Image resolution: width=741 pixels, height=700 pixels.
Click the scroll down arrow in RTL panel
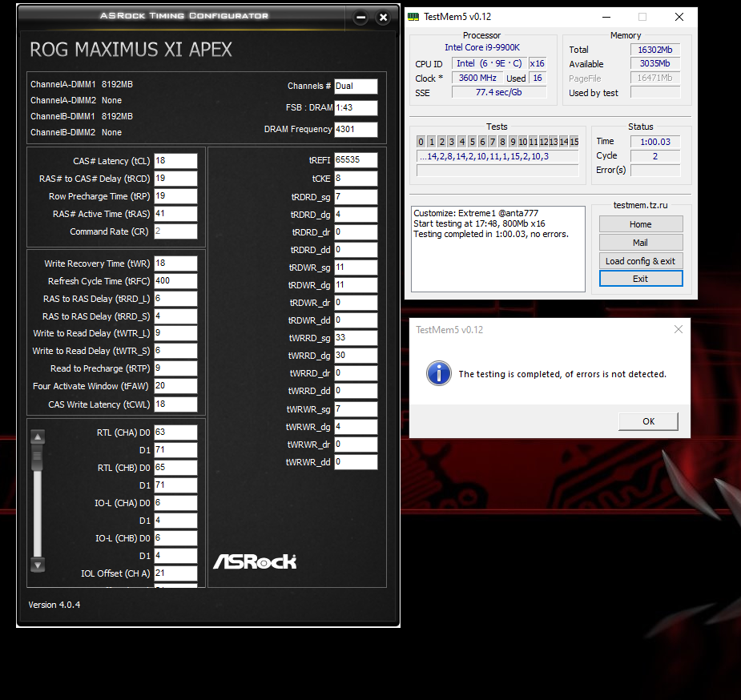click(x=38, y=565)
